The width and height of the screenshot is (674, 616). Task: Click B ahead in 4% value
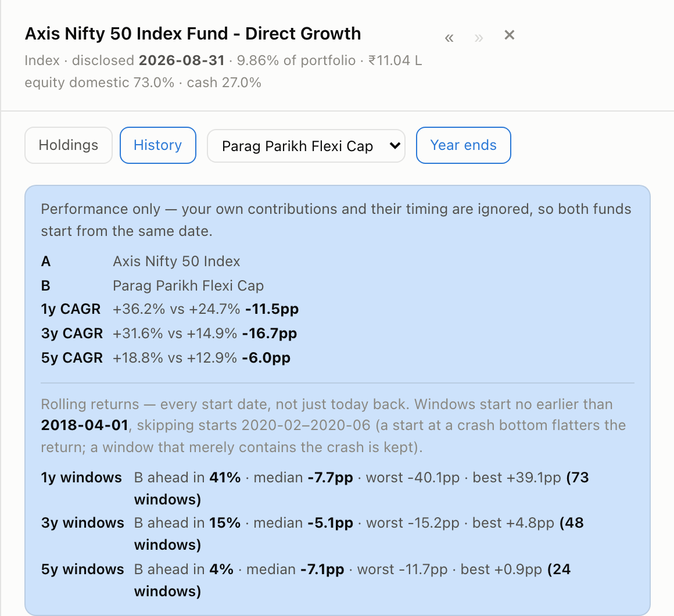[221, 569]
